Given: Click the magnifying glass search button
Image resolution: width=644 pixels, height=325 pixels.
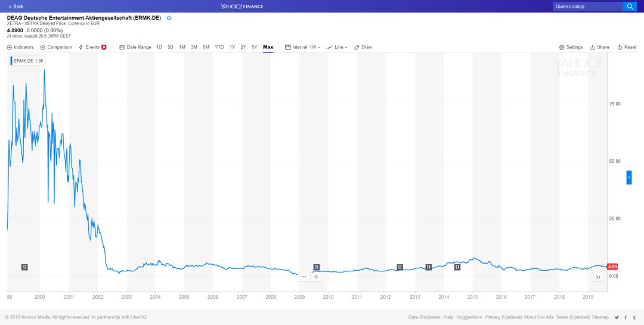Looking at the screenshot, I should coord(630,7).
